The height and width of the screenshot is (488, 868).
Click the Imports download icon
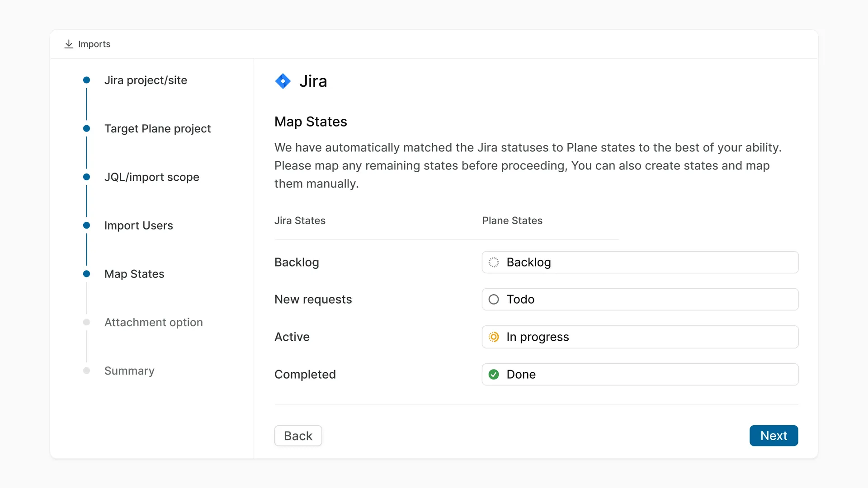click(x=69, y=44)
